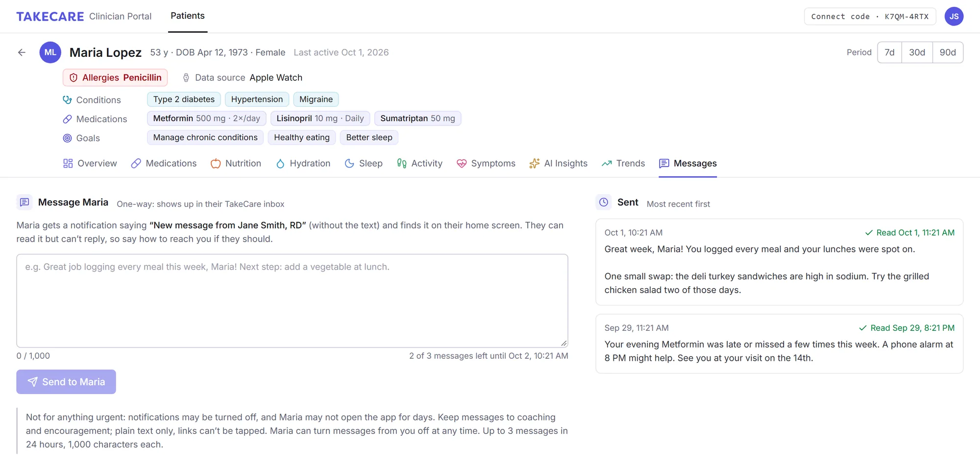
Task: Click the Better sleep goal chip
Action: click(369, 137)
